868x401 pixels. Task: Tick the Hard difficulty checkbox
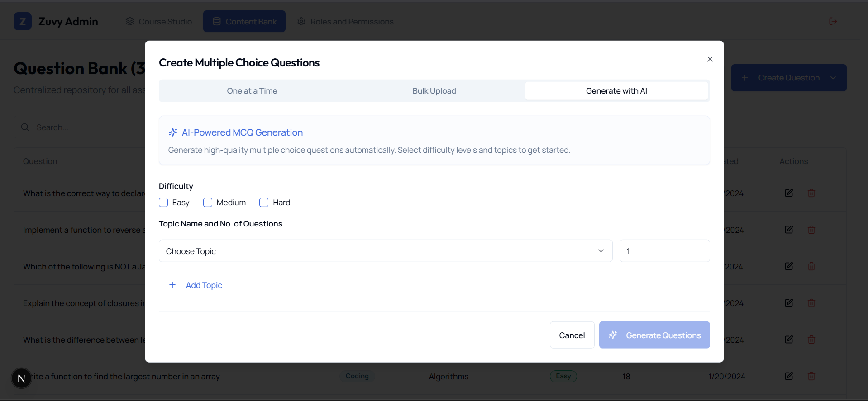(x=264, y=203)
